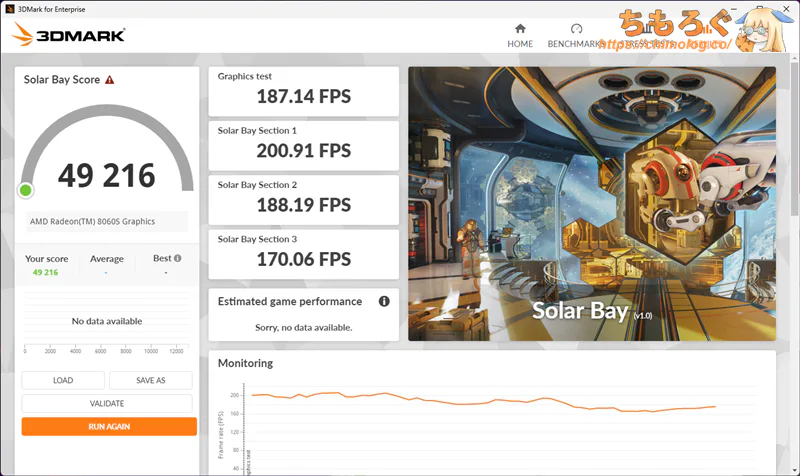Click the warning triangle beside Solar Bay Score
The height and width of the screenshot is (476, 800).
coord(109,80)
